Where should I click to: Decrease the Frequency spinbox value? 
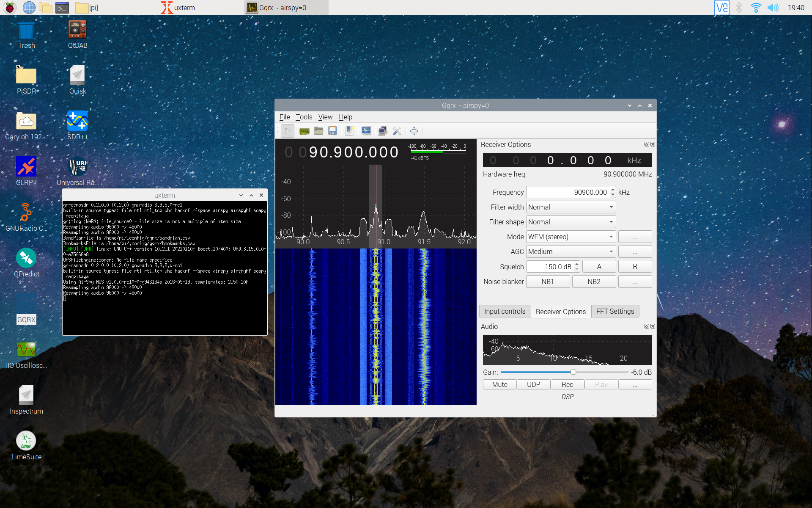tap(613, 195)
